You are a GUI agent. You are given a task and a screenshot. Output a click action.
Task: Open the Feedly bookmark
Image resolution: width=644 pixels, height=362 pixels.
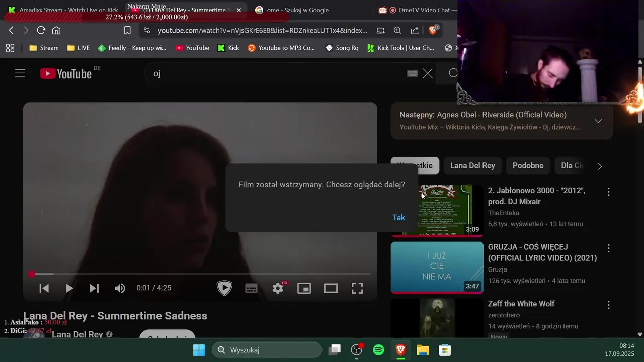(x=132, y=48)
